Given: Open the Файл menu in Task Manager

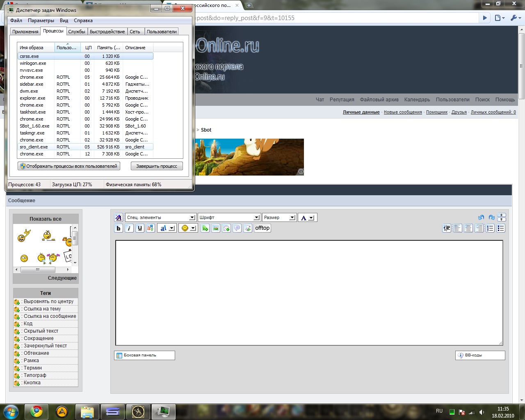Looking at the screenshot, I should click(x=16, y=21).
